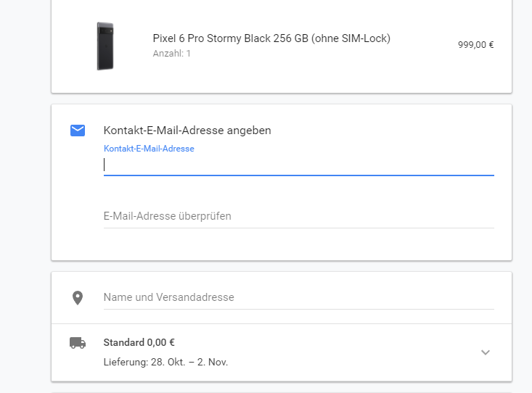Click the E-Mail-Adresse überprüfen field
This screenshot has width=532, height=393.
(298, 216)
